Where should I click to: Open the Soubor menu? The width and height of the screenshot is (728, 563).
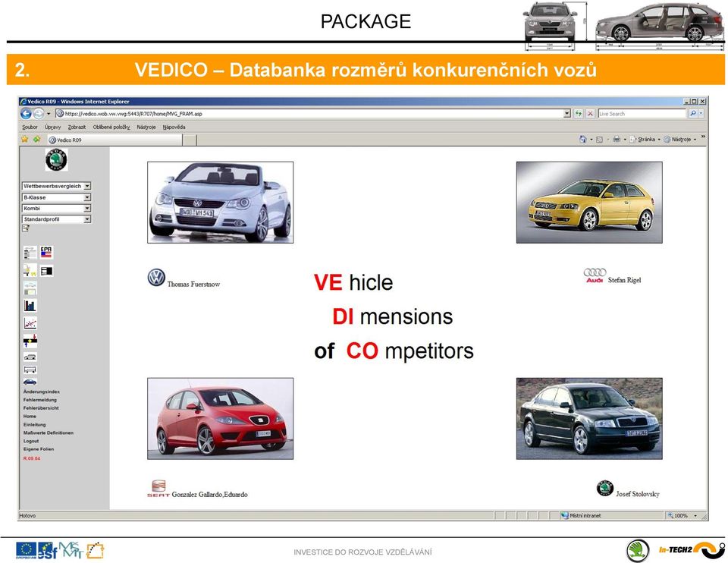tap(30, 127)
